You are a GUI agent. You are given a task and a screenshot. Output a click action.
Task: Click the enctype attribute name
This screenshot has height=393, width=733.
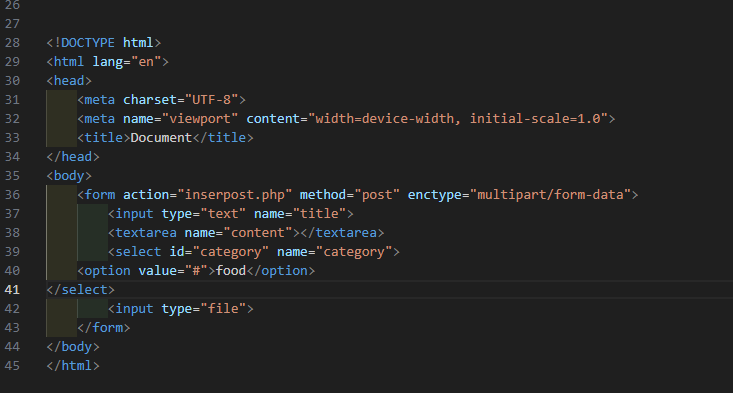(x=434, y=195)
